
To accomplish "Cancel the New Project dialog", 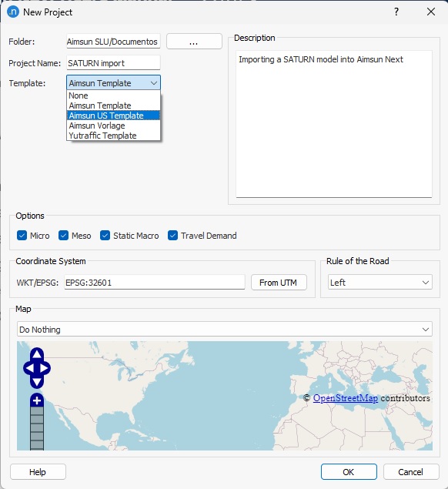I will (411, 472).
